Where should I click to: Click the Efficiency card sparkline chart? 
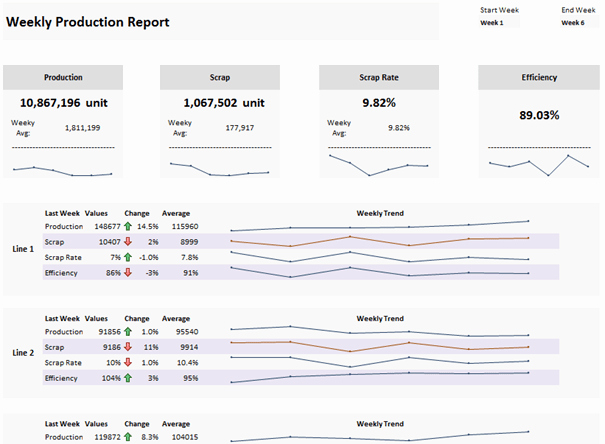tap(539, 165)
